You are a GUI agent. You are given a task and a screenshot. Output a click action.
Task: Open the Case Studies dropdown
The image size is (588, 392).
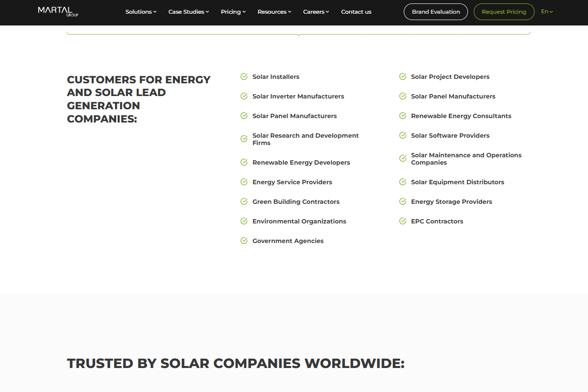pos(189,12)
